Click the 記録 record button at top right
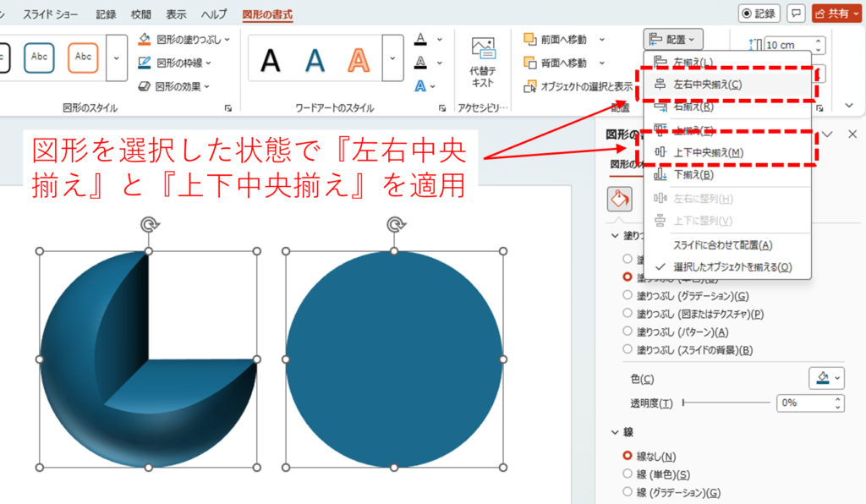The width and height of the screenshot is (866, 504). tap(759, 14)
